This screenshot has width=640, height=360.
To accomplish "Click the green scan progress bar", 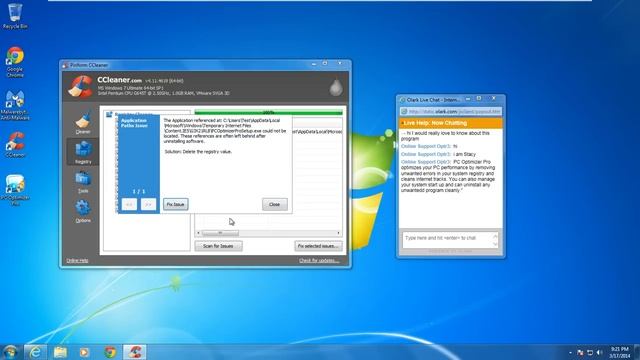I will 268,112.
